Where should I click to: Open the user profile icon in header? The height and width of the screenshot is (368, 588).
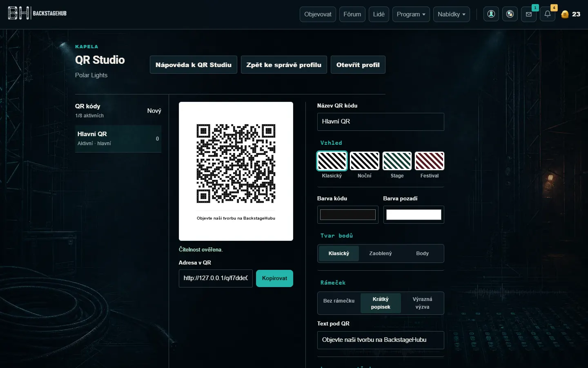point(491,14)
